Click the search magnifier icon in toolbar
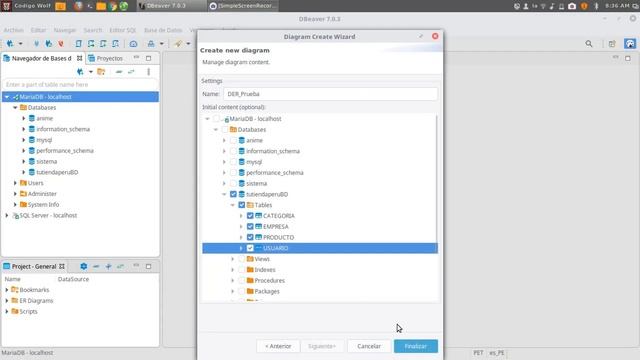This screenshot has width=640, height=360. click(x=589, y=44)
